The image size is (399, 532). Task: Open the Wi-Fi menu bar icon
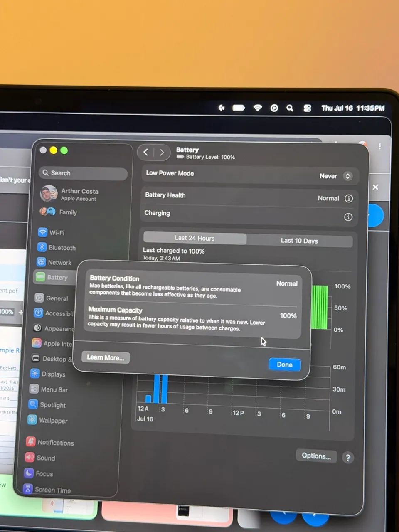258,108
